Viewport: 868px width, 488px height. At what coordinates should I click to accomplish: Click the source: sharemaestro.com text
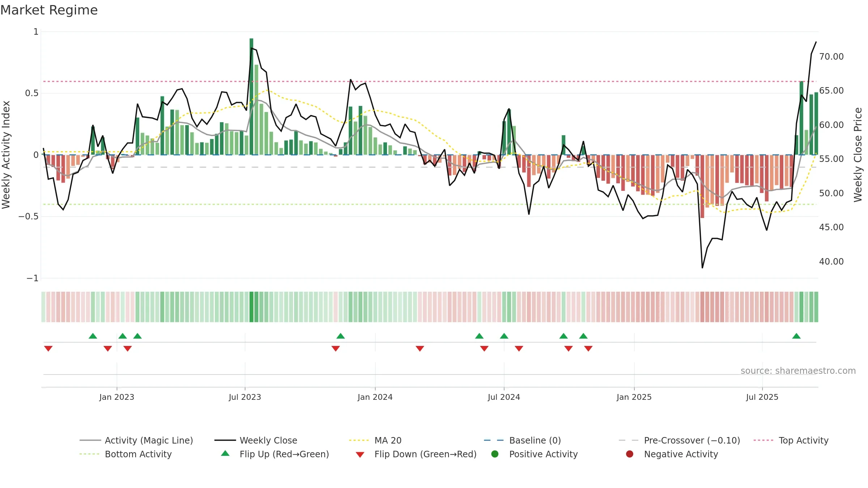coord(798,371)
